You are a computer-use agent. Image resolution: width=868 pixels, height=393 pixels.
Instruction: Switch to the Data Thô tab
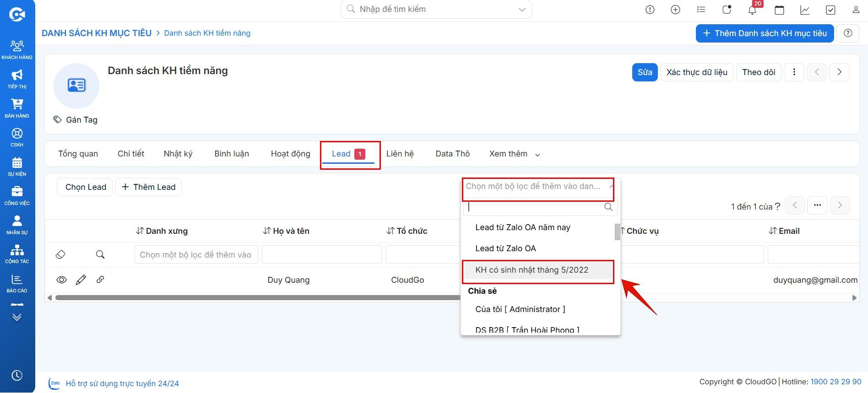coord(452,154)
